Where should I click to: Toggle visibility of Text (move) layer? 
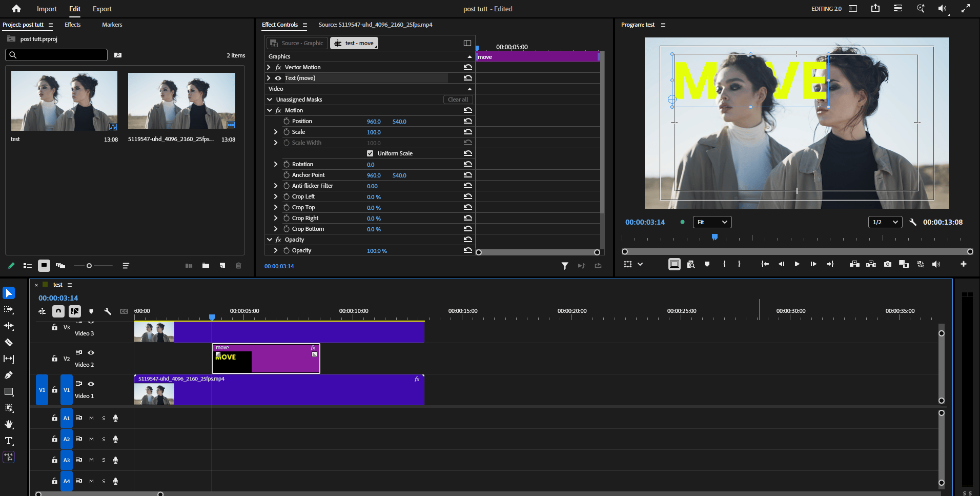(278, 78)
